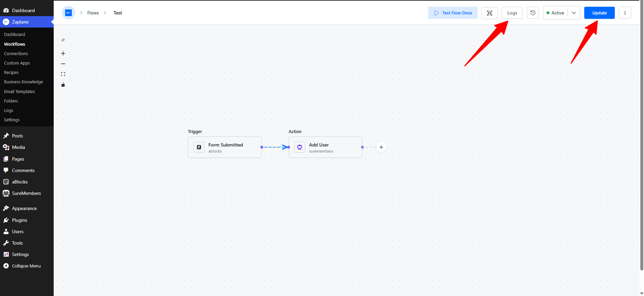This screenshot has width=644, height=296.
Task: Open the Zaplane menu item
Action: 27,22
